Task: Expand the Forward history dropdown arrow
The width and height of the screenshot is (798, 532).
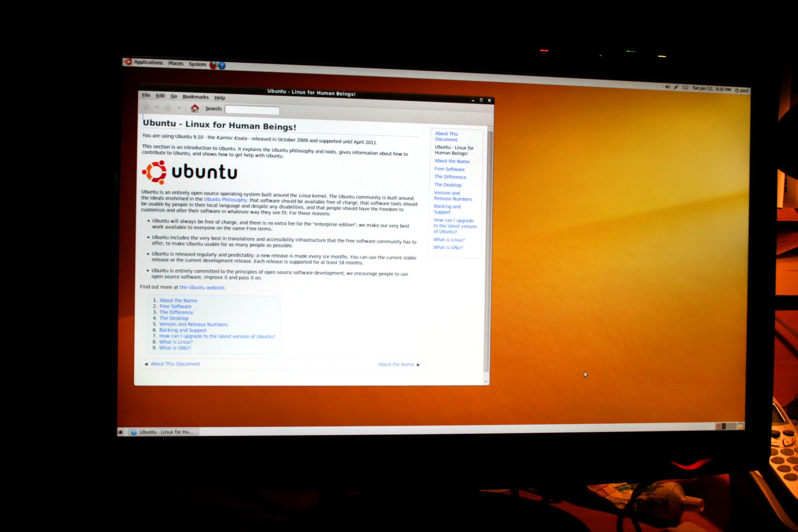Action: click(179, 108)
